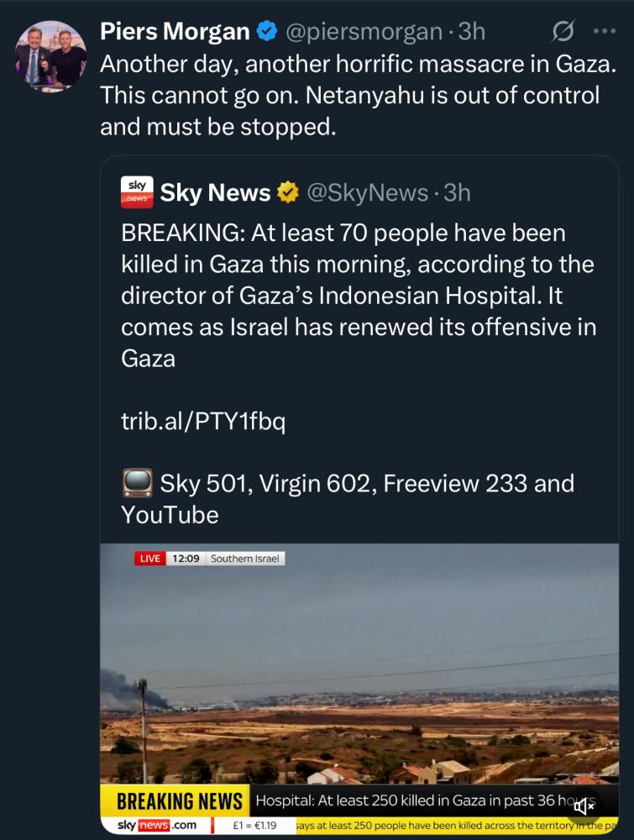
Task: Open the Grok slashed-circle icon
Action: [x=562, y=32]
